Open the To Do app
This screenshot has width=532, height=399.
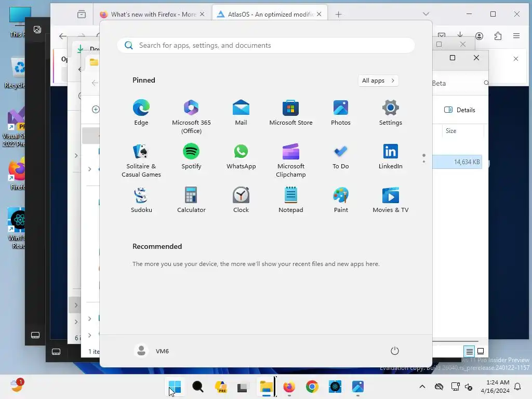pos(341,156)
